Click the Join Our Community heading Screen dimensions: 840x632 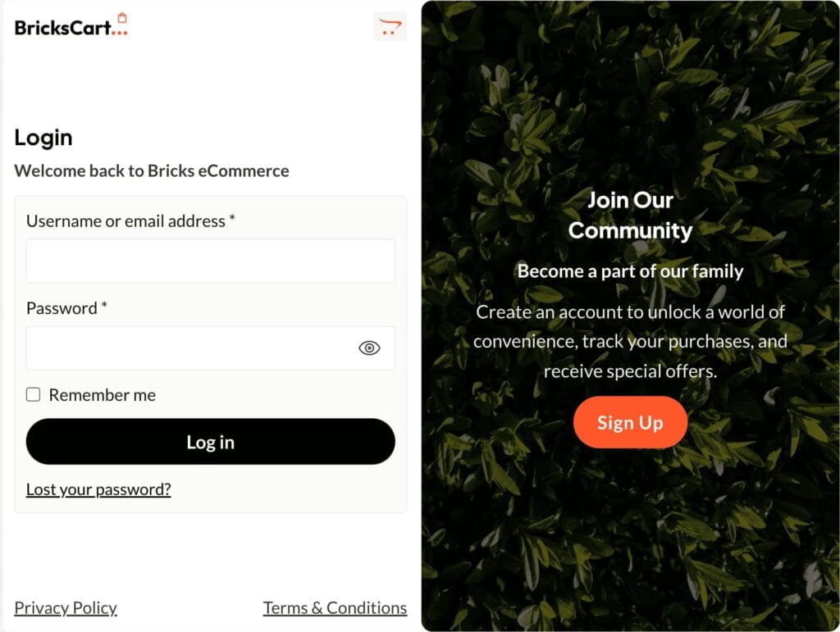click(x=630, y=215)
